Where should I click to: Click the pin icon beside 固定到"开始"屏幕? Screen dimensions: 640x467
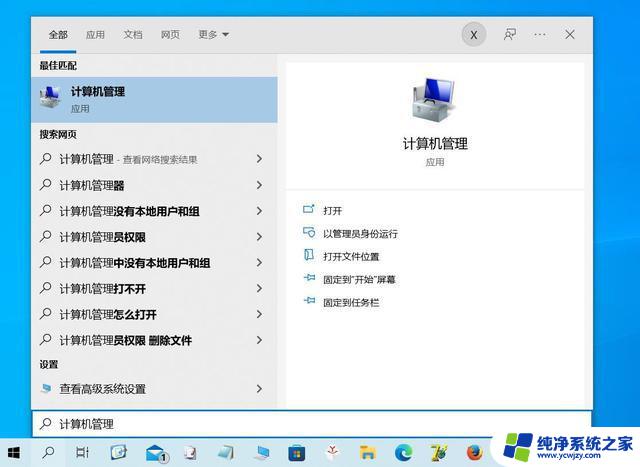pyautogui.click(x=309, y=278)
